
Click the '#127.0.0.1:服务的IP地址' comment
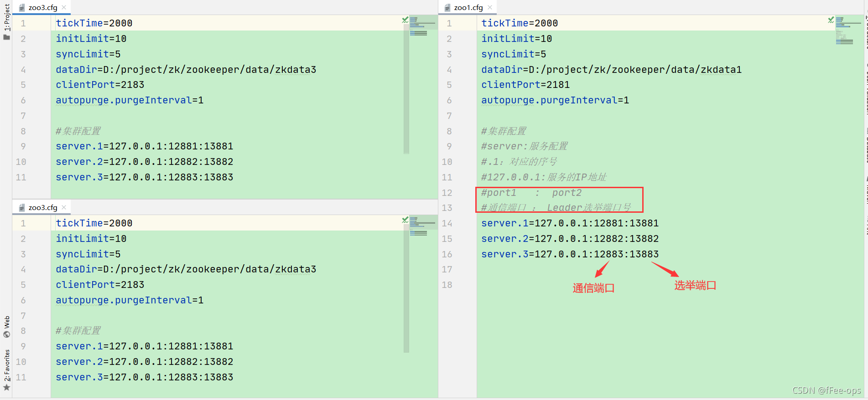[x=544, y=177]
